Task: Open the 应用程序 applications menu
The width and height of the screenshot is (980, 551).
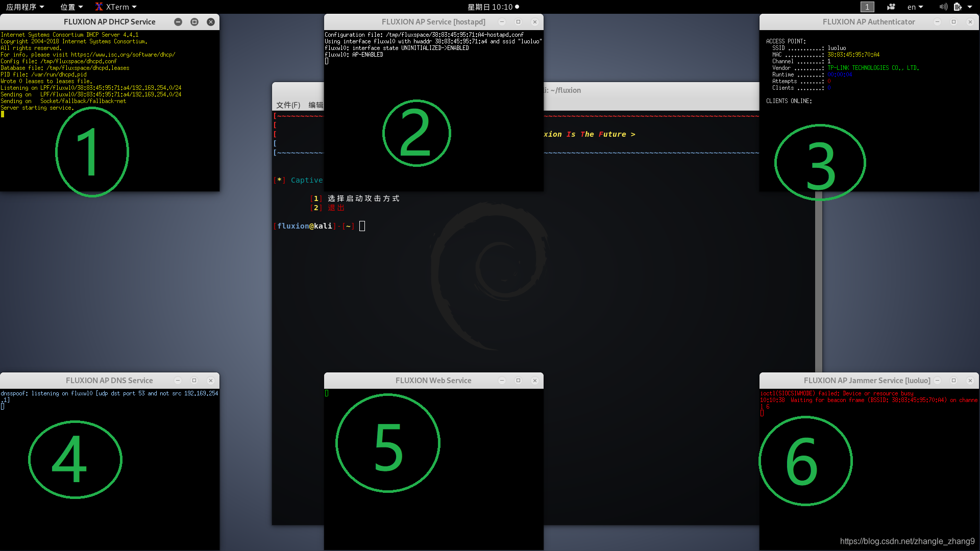Action: click(25, 7)
